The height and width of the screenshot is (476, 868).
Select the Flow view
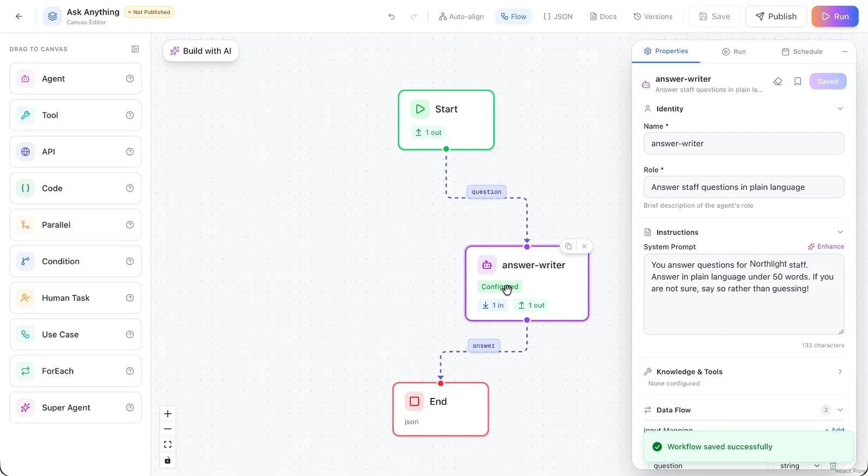[x=513, y=16]
